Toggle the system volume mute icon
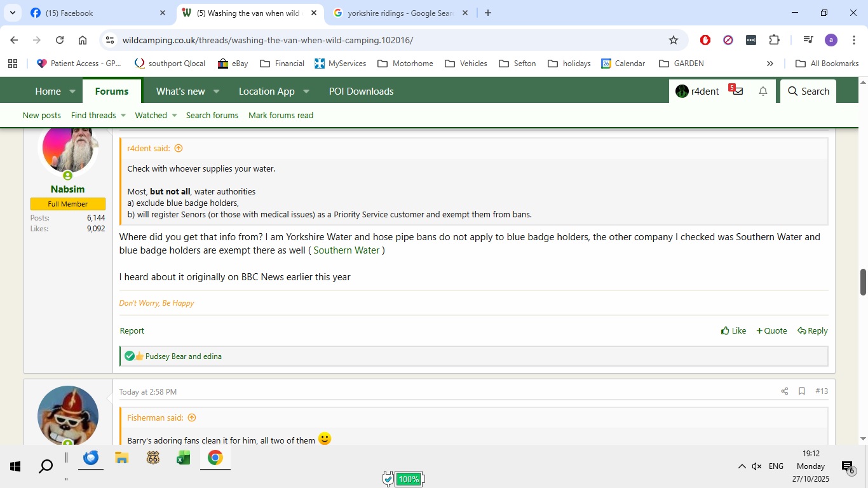This screenshot has height=488, width=868. click(756, 466)
